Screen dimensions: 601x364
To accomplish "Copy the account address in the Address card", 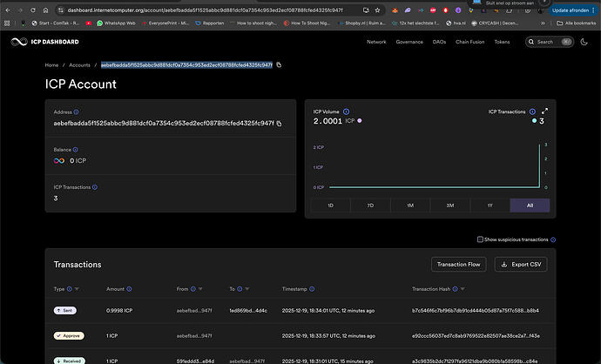I will click(x=279, y=124).
